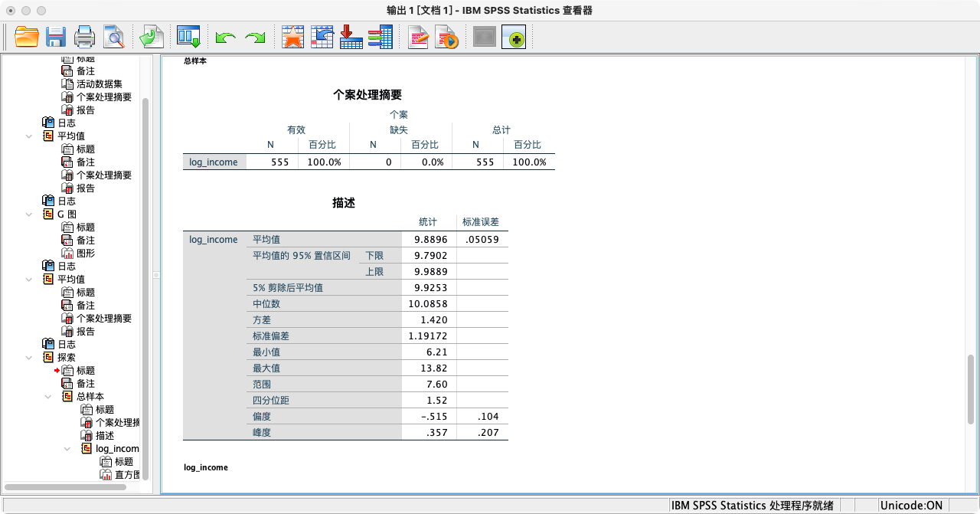Click the go to case toolbar icon
The image size is (980, 514).
[x=322, y=37]
